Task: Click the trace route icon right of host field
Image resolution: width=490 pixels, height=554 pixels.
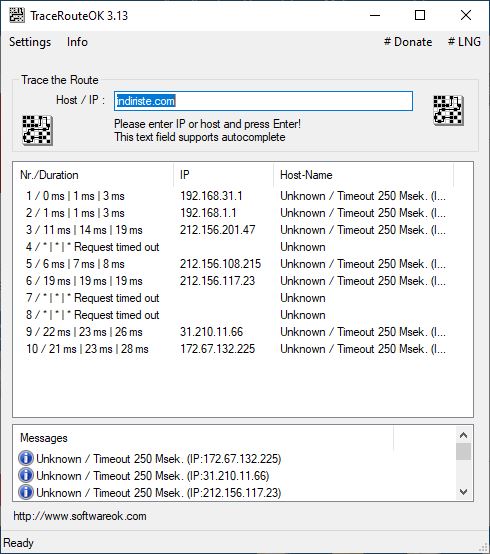Action: (448, 110)
